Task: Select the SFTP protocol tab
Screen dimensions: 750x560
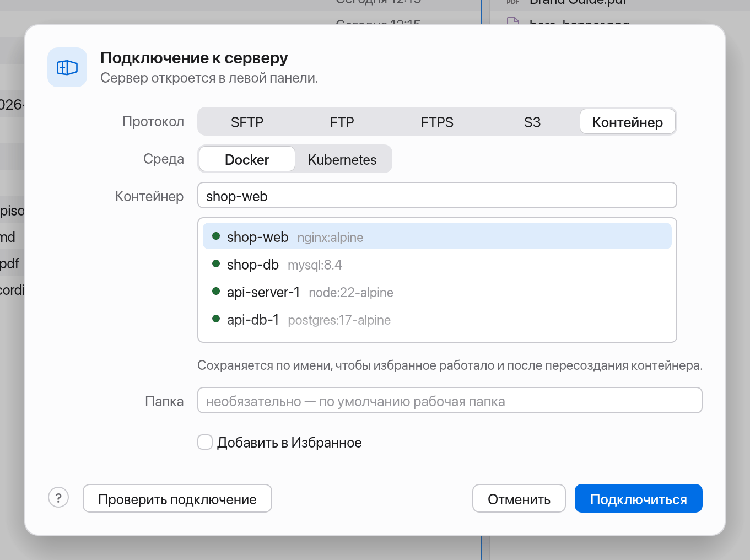Action: point(247,122)
